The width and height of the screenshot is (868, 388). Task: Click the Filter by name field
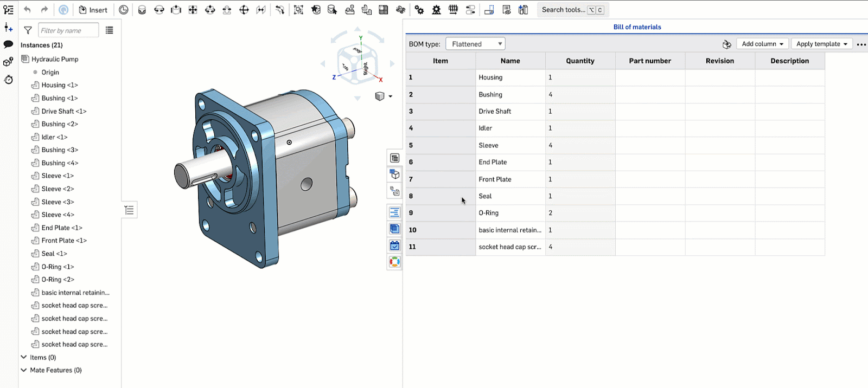tap(68, 30)
